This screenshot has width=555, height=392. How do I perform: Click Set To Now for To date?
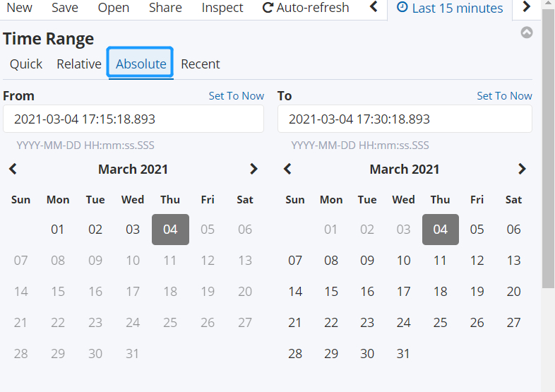(504, 95)
